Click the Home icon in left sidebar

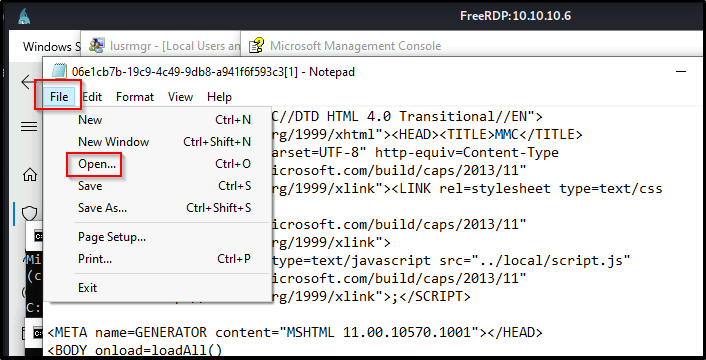tap(30, 175)
